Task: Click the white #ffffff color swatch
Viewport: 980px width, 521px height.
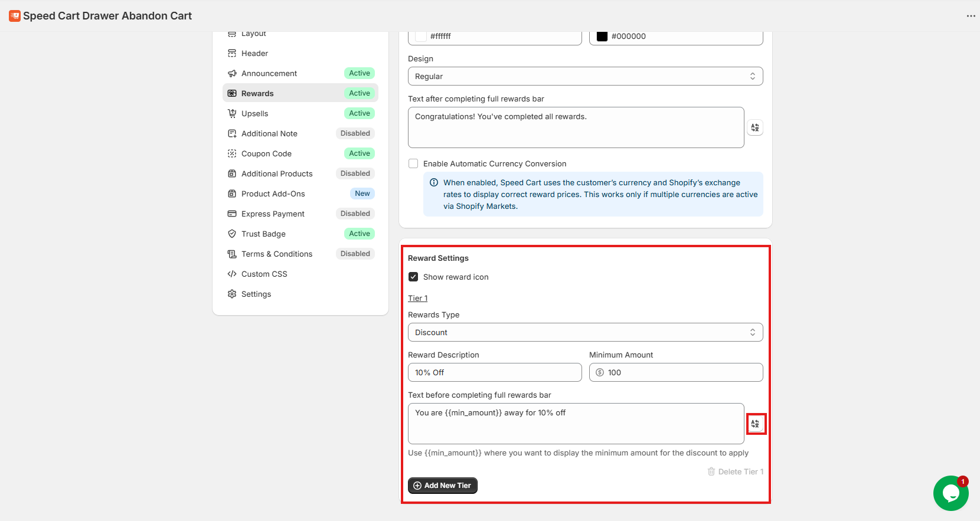Action: [x=421, y=36]
